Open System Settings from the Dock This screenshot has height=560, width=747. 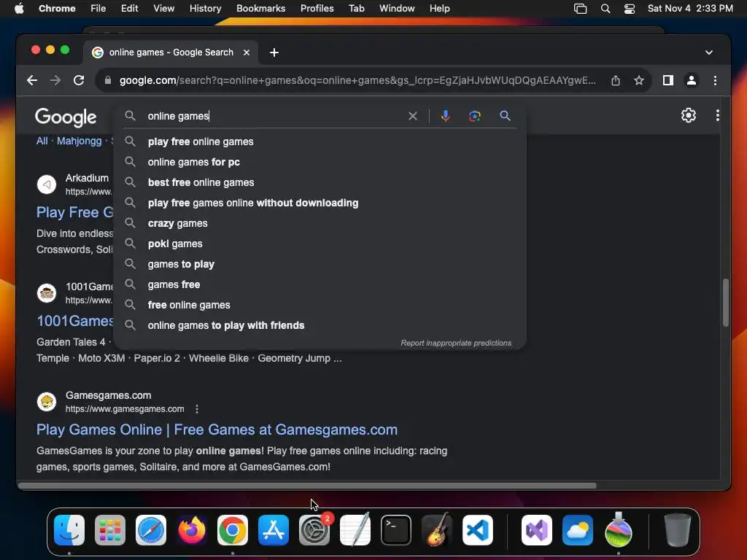click(314, 530)
